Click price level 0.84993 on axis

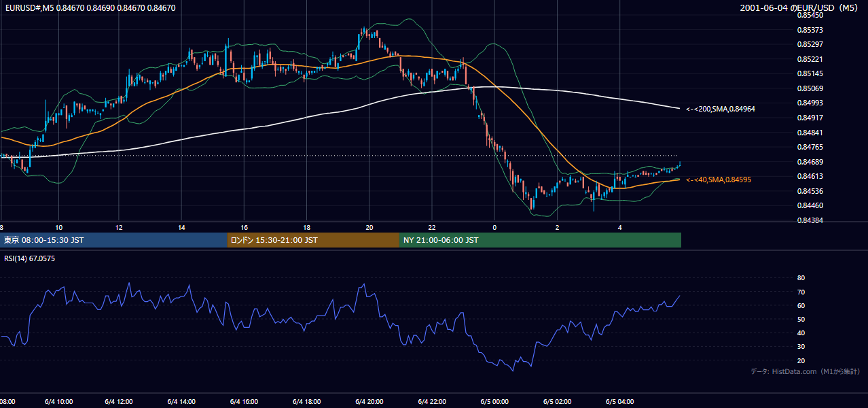pos(810,103)
